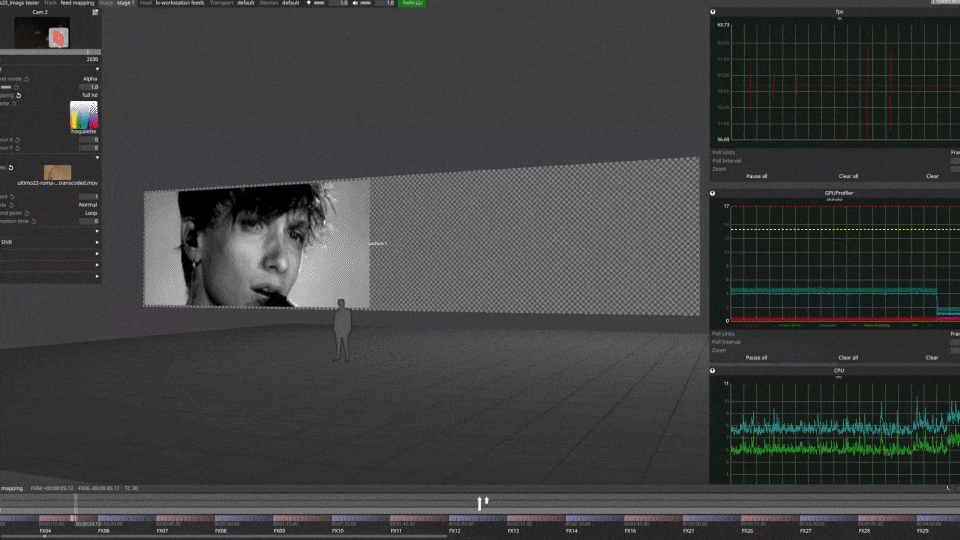Adjust the top bar volume slider
960x540 pixels.
(366, 3)
